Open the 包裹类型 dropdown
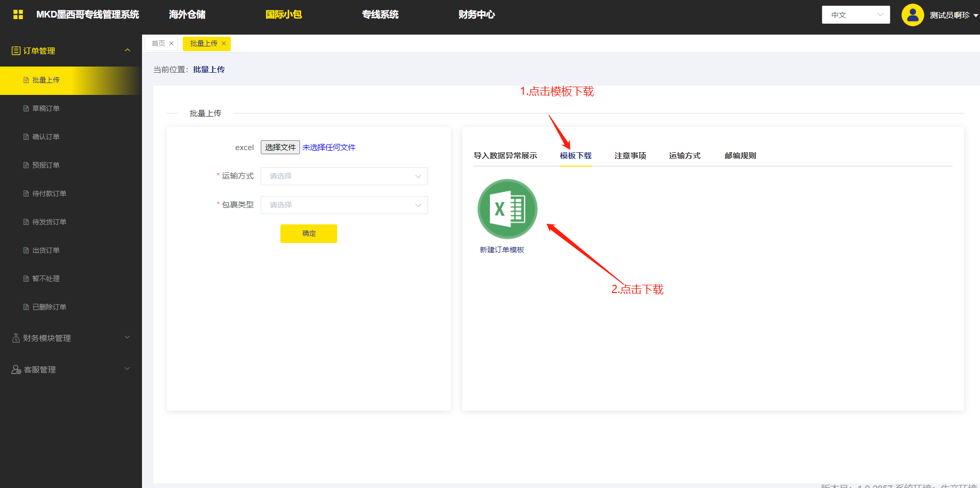 (344, 205)
